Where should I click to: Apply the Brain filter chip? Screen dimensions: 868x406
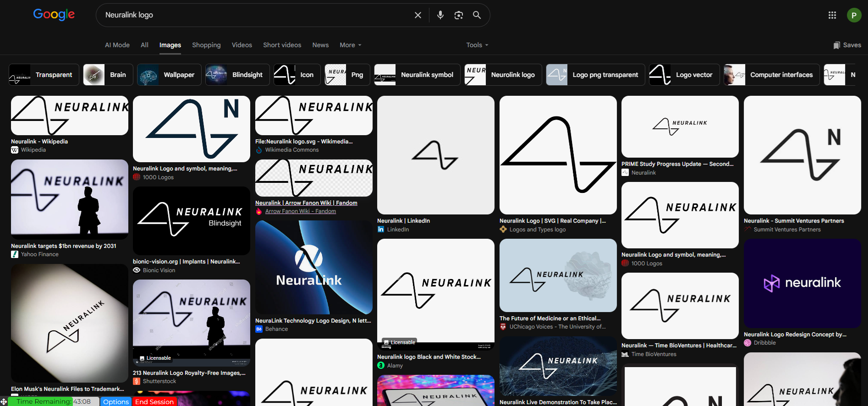[108, 75]
